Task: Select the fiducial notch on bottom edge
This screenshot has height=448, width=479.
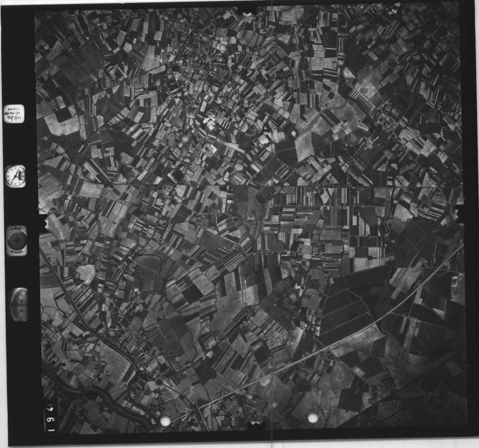Action: pos(255,423)
